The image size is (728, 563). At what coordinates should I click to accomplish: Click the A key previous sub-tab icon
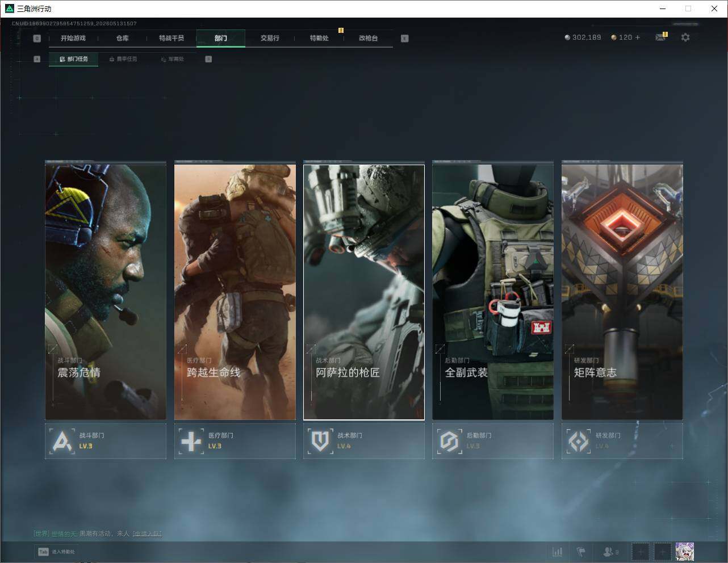[37, 59]
